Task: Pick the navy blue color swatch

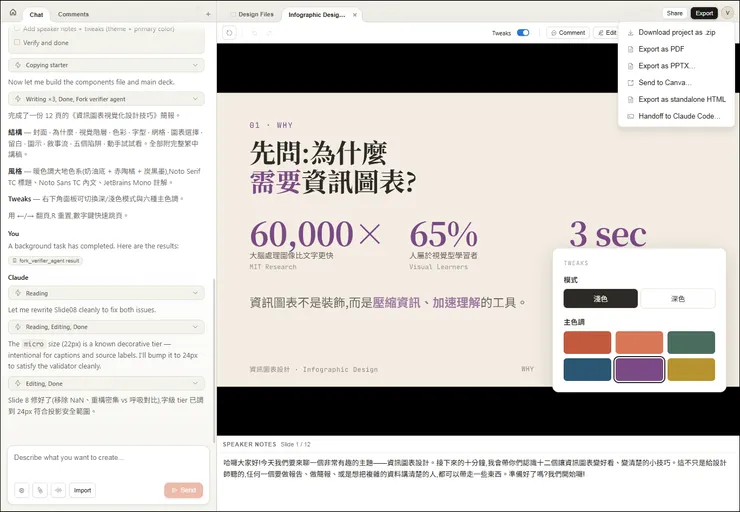Action: click(x=587, y=369)
